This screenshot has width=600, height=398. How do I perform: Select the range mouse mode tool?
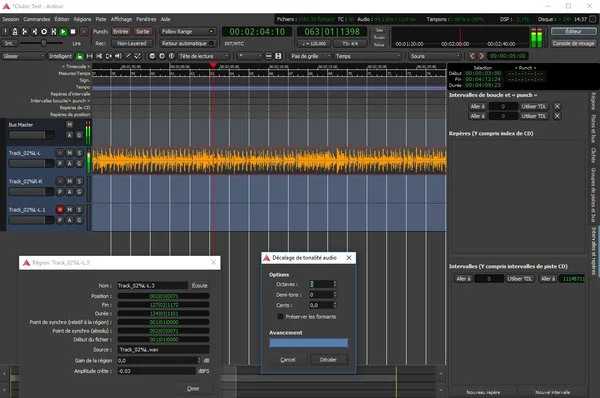coord(90,56)
